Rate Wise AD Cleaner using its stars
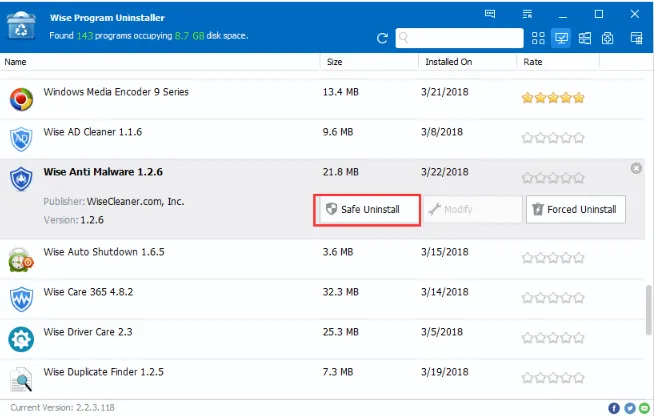 coord(553,138)
